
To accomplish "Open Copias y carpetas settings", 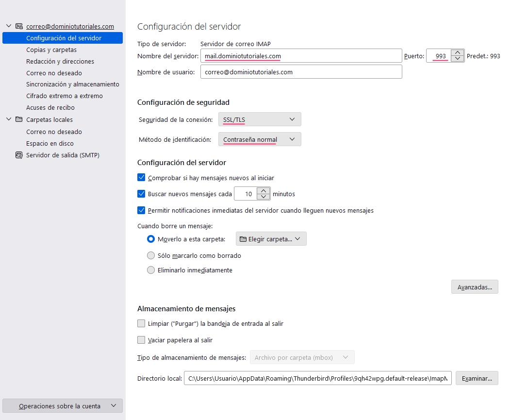I will coord(51,50).
